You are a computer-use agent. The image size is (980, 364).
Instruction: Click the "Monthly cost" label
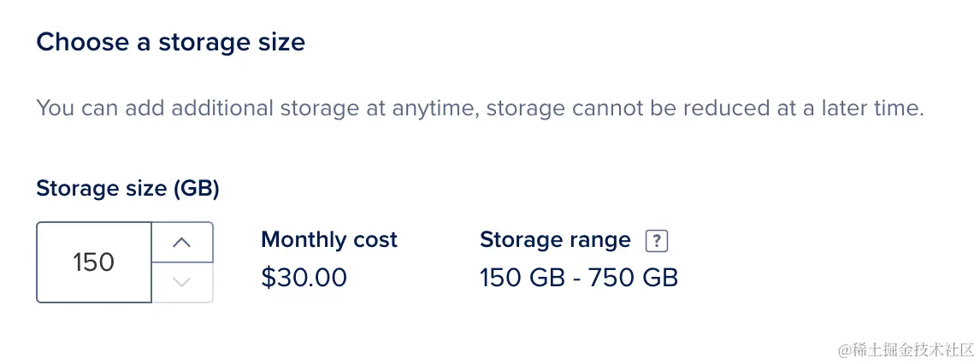(x=329, y=240)
